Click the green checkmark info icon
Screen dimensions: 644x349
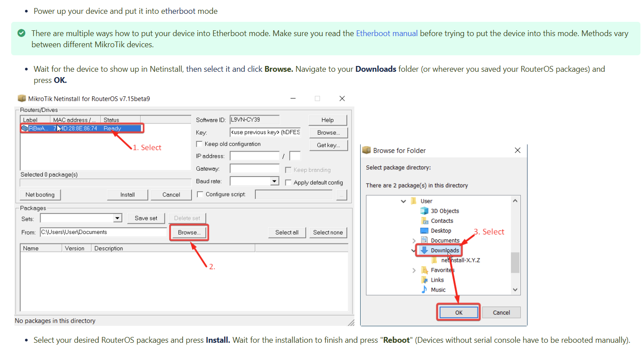tap(21, 33)
